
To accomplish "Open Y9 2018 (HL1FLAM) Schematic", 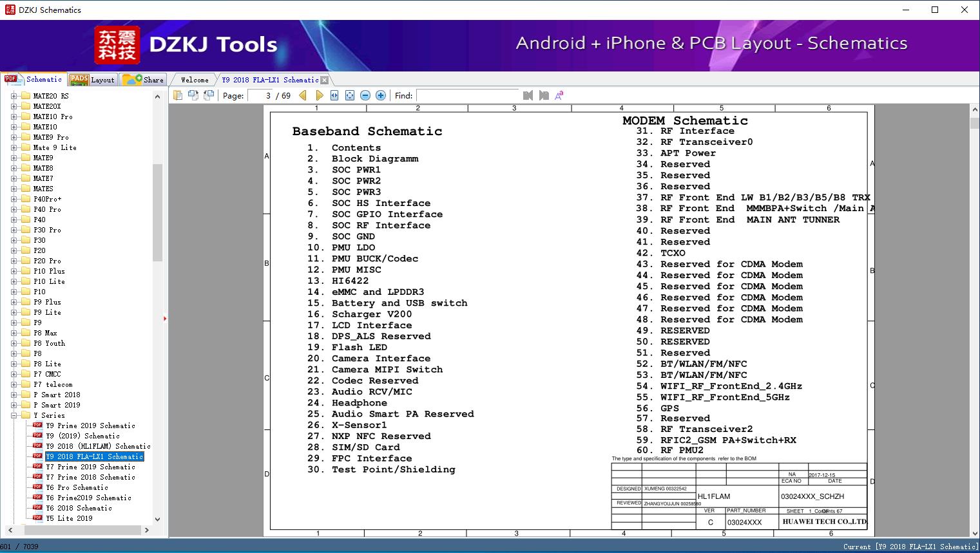I will click(98, 446).
